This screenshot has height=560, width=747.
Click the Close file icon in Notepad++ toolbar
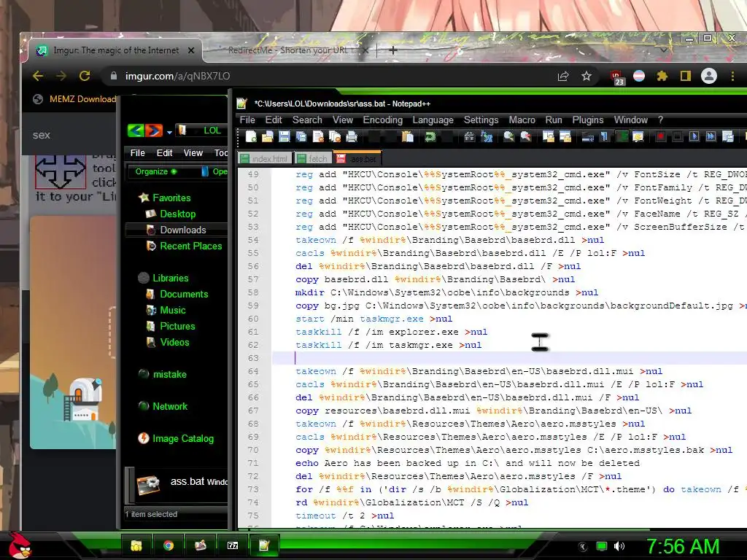[318, 137]
